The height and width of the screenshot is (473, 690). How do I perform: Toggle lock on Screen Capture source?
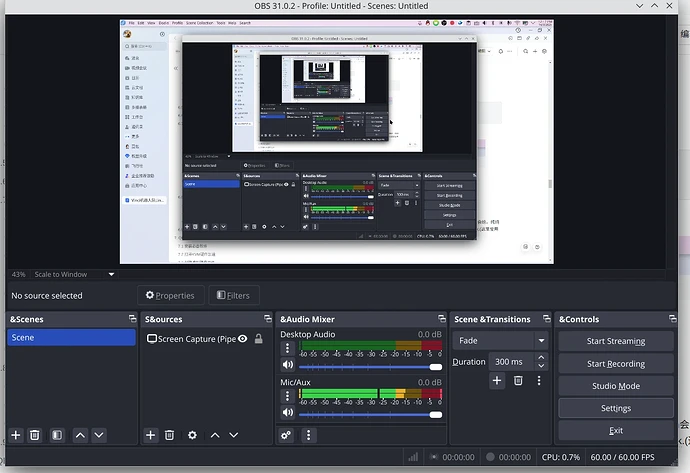pyautogui.click(x=258, y=339)
